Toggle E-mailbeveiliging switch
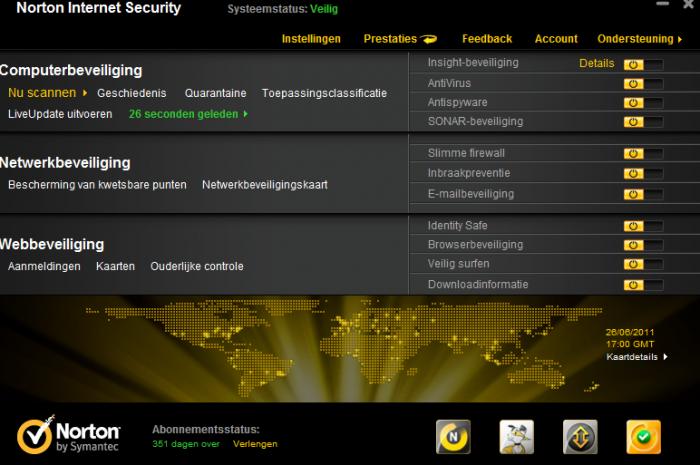700x465 pixels. [x=643, y=195]
